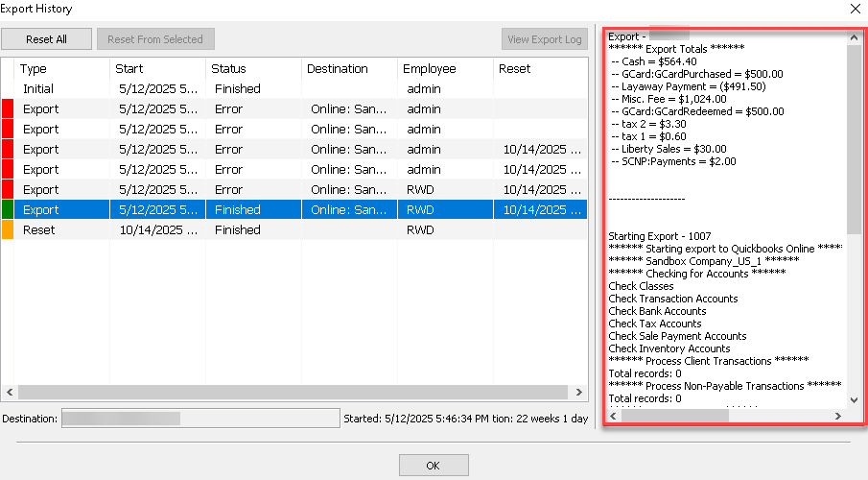Click the 'Process Non-Payable Transactions' line
Viewport: 868px width, 480px height.
(x=725, y=386)
